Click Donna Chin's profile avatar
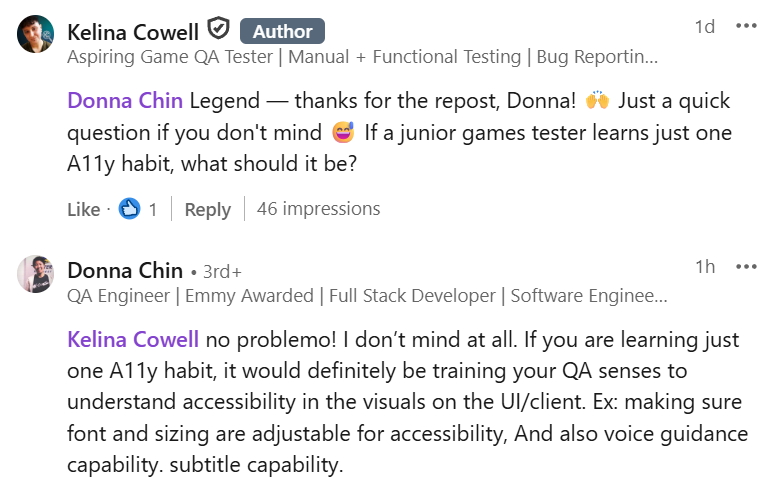The image size is (782, 496). (x=35, y=273)
